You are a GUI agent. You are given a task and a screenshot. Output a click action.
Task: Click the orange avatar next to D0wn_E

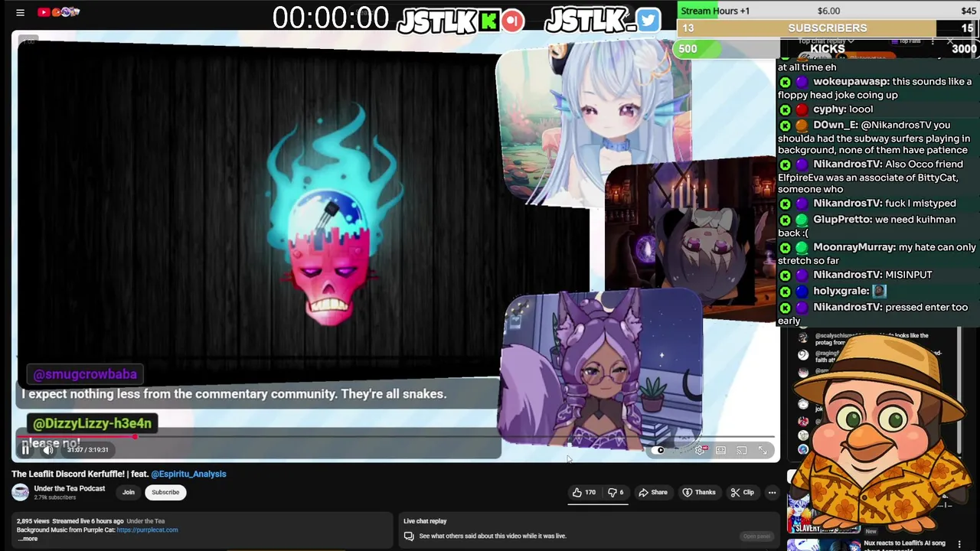pyautogui.click(x=802, y=126)
